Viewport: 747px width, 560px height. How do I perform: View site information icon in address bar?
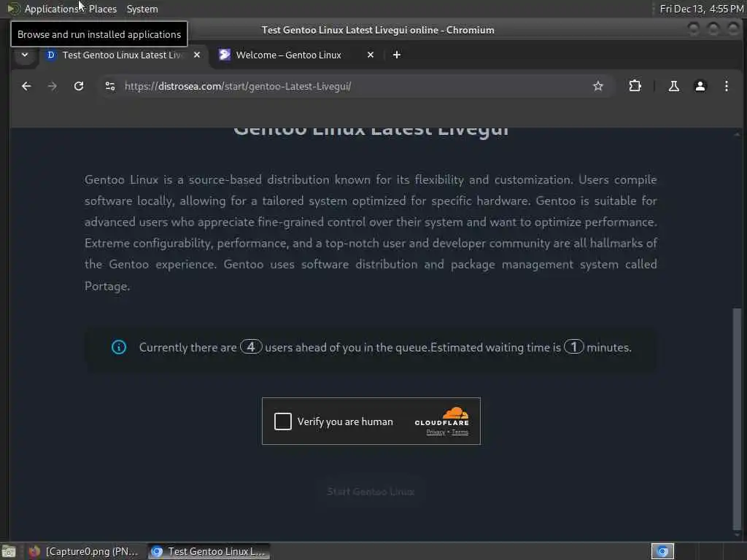[x=110, y=86]
